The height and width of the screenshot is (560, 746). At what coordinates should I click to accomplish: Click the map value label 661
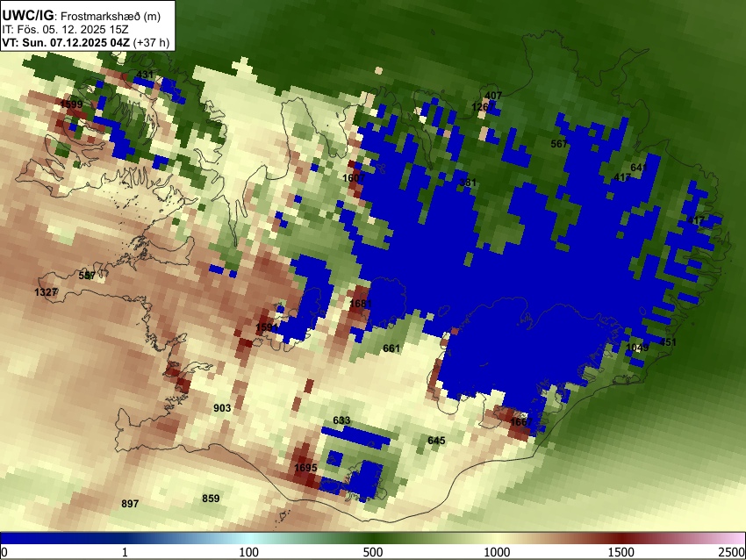coord(391,348)
